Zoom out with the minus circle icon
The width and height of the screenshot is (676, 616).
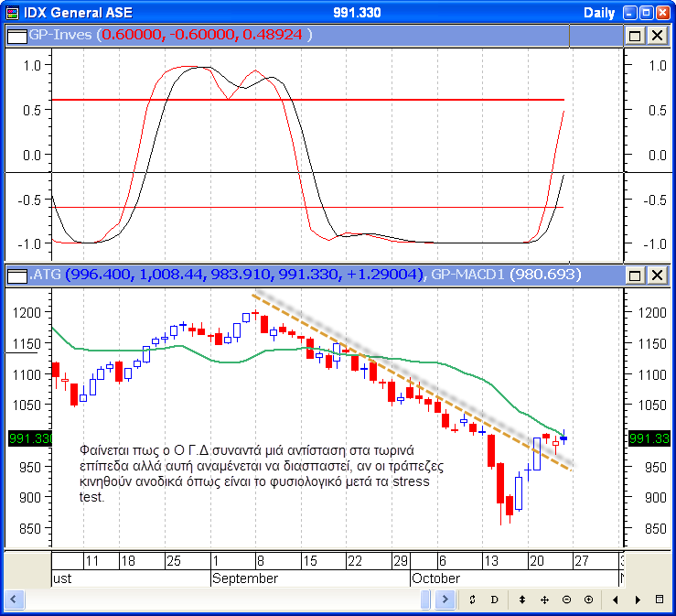point(566,600)
